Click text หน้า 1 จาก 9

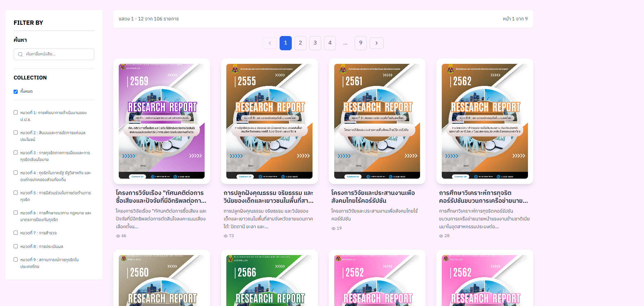coord(515,19)
